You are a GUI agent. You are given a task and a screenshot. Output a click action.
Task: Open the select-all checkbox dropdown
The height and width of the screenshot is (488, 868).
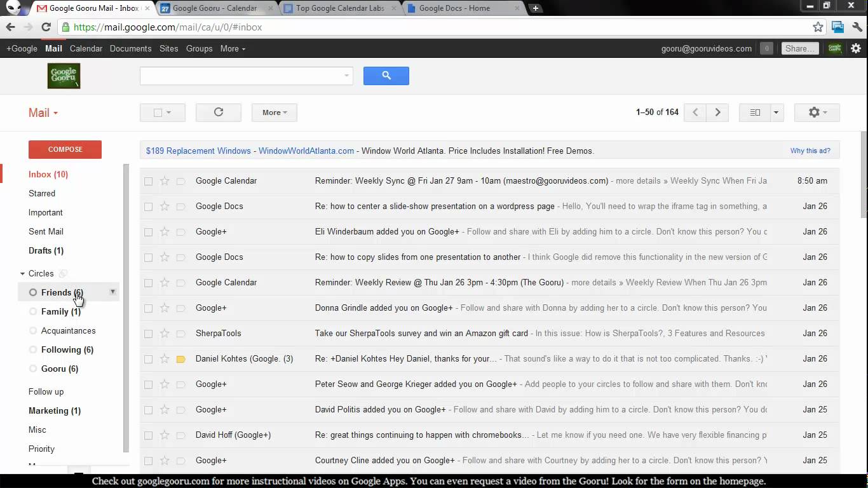click(163, 112)
